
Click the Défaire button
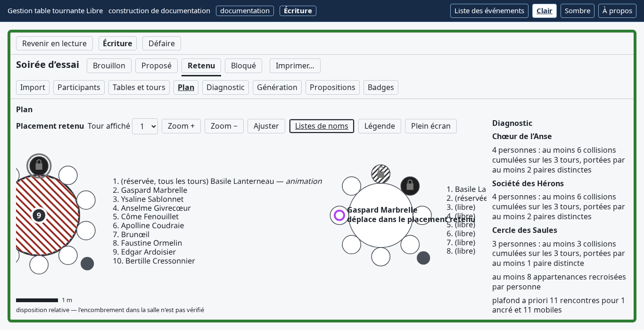coord(162,44)
